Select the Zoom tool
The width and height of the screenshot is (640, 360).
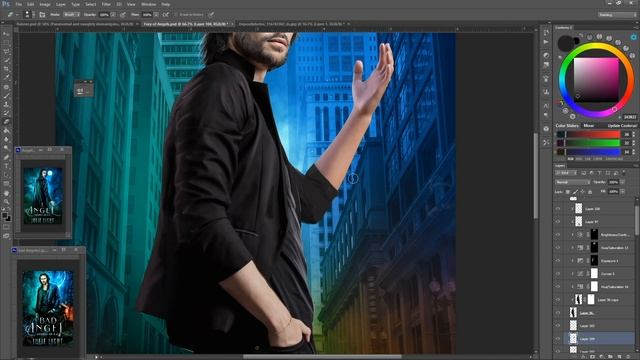click(x=6, y=202)
